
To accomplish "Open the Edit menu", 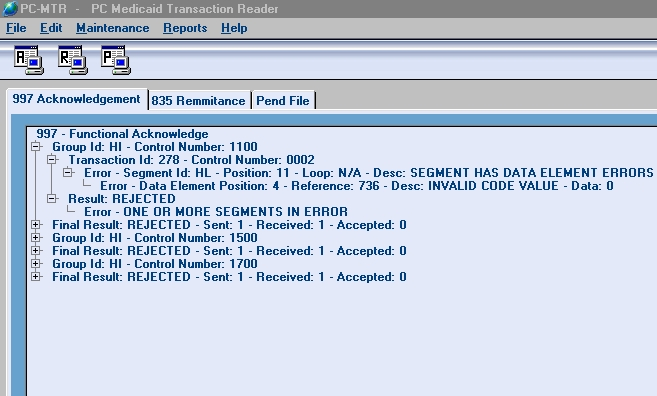I will click(51, 28).
